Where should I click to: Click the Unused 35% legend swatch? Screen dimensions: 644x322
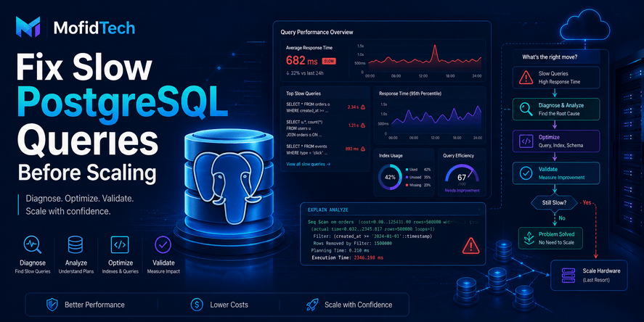(x=407, y=177)
